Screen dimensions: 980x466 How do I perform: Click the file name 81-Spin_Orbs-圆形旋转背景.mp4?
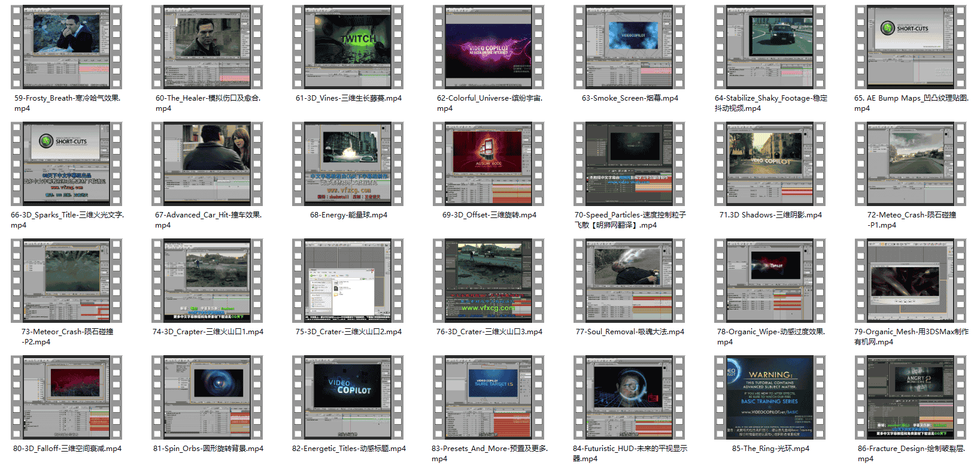coord(208,449)
